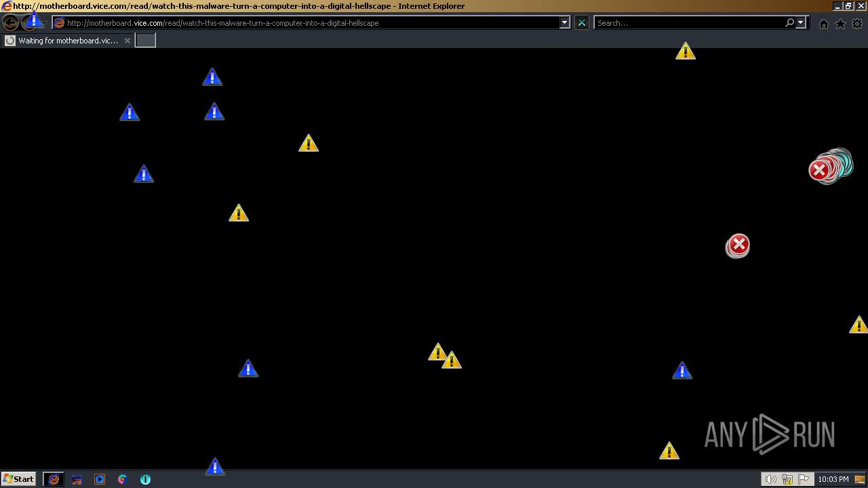Image resolution: width=868 pixels, height=488 pixels.
Task: Open the network warning tray icon
Action: point(787,479)
